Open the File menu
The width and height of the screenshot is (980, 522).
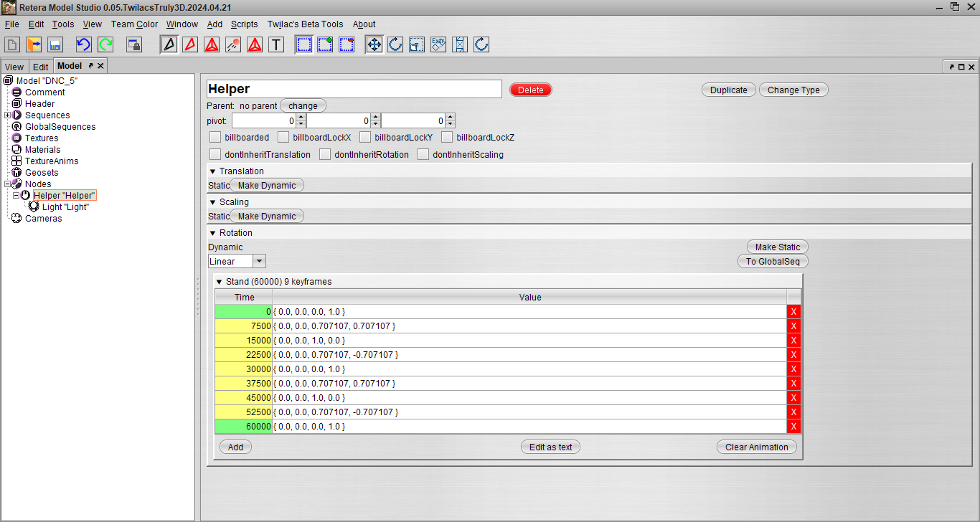[11, 24]
